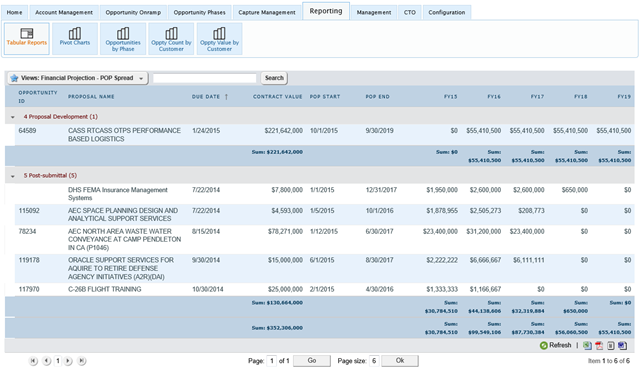This screenshot has width=640, height=376.
Task: Collapse the 5 Post-submittal group
Action: click(x=13, y=176)
